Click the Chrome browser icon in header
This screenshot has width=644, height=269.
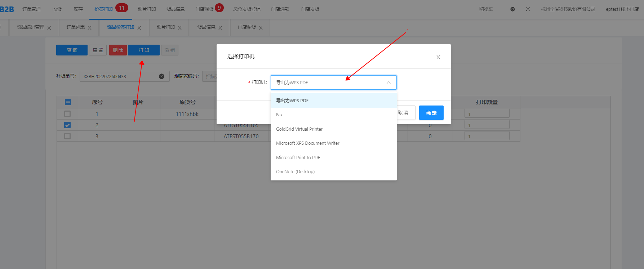(x=512, y=9)
